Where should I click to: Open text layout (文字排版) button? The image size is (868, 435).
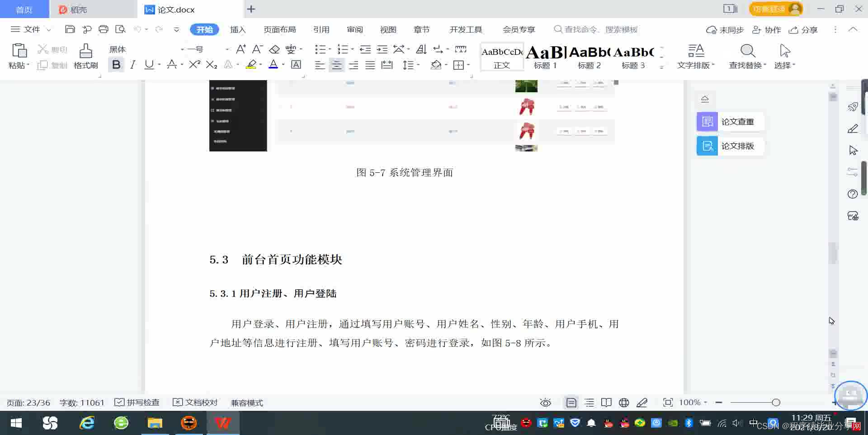coord(696,57)
